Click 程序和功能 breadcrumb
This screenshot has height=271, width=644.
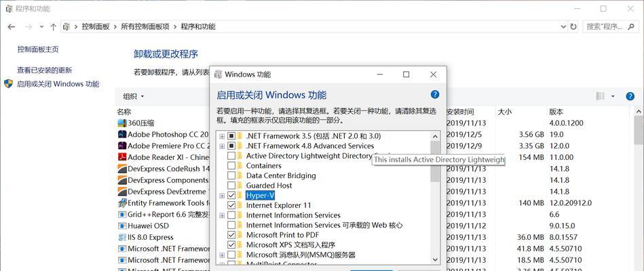point(198,26)
